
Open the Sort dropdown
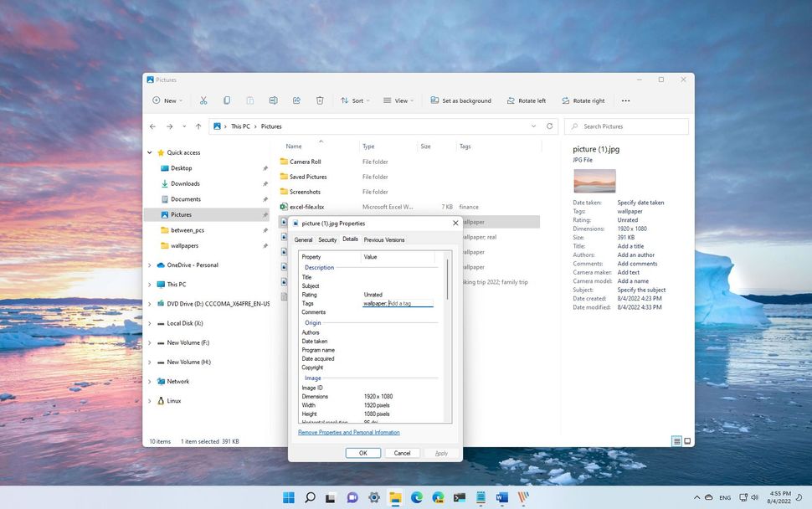click(355, 100)
